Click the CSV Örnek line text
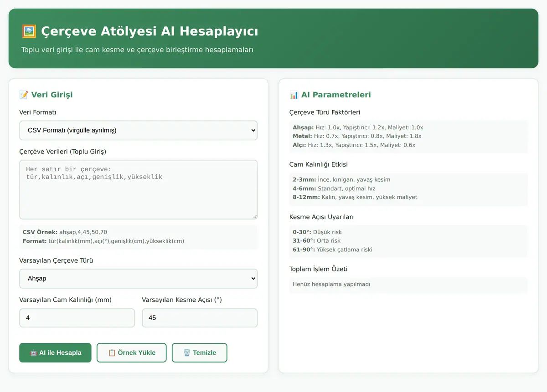The height and width of the screenshot is (392, 547). tap(65, 232)
